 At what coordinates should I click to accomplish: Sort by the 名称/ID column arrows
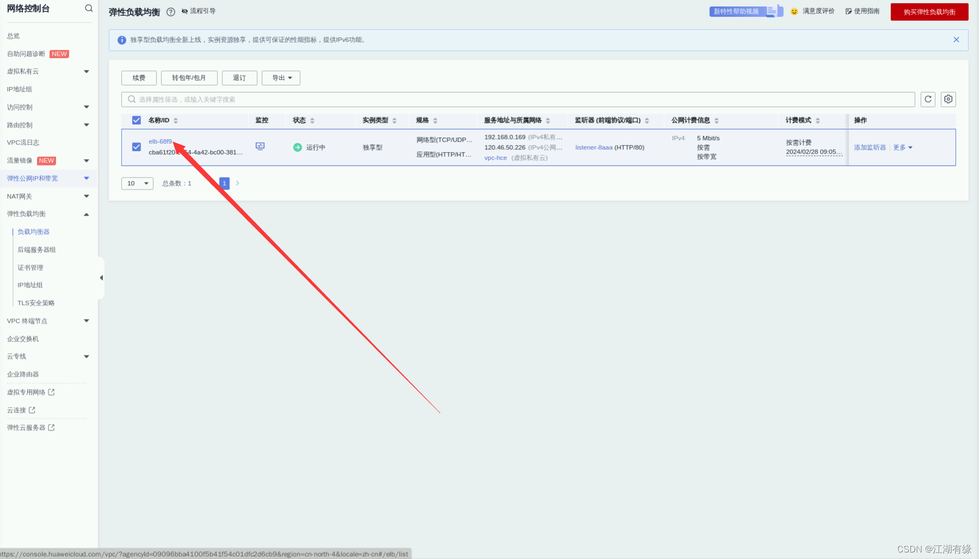coord(176,121)
